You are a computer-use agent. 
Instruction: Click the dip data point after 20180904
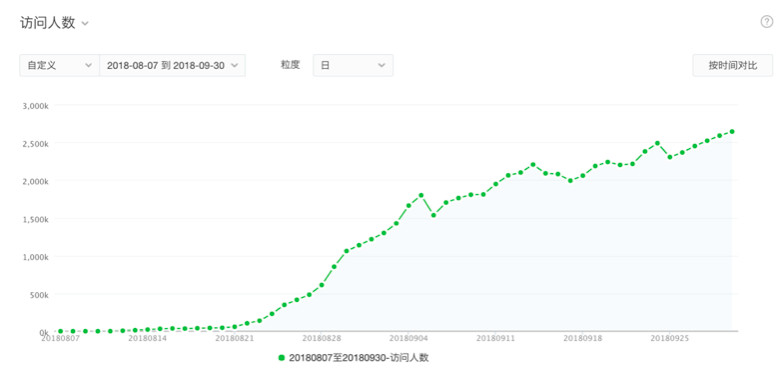(x=433, y=215)
